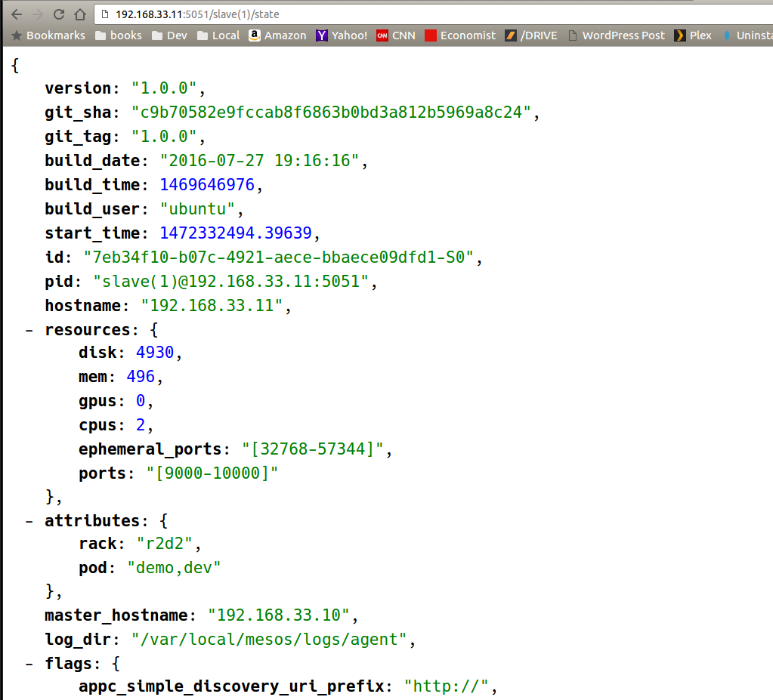Go to the browser home page
773x700 pixels.
pos(79,14)
